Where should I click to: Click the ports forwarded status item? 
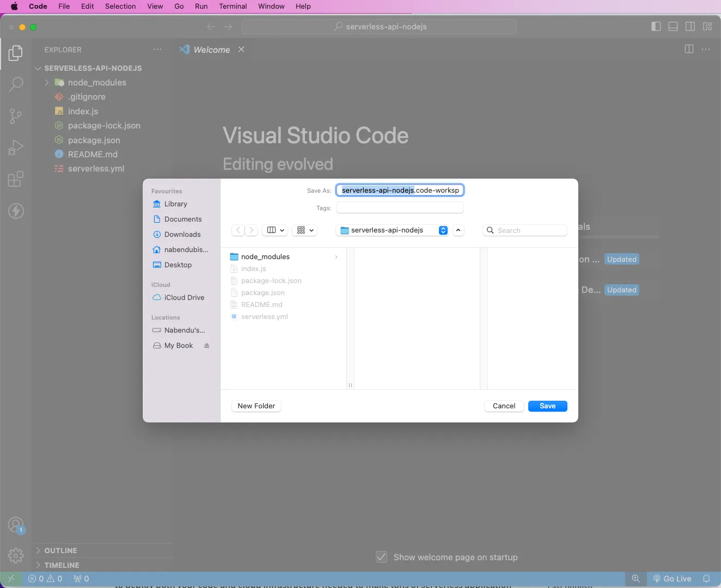(82, 579)
